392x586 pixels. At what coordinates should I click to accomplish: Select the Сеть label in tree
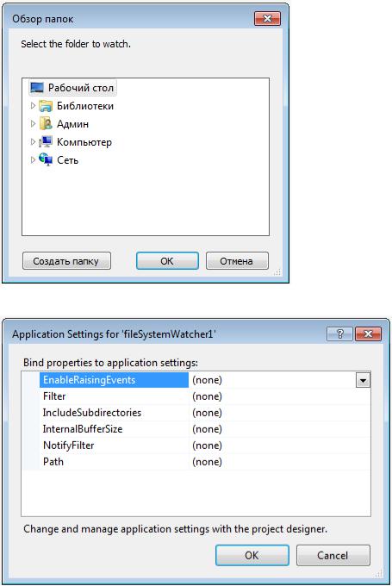click(x=68, y=160)
